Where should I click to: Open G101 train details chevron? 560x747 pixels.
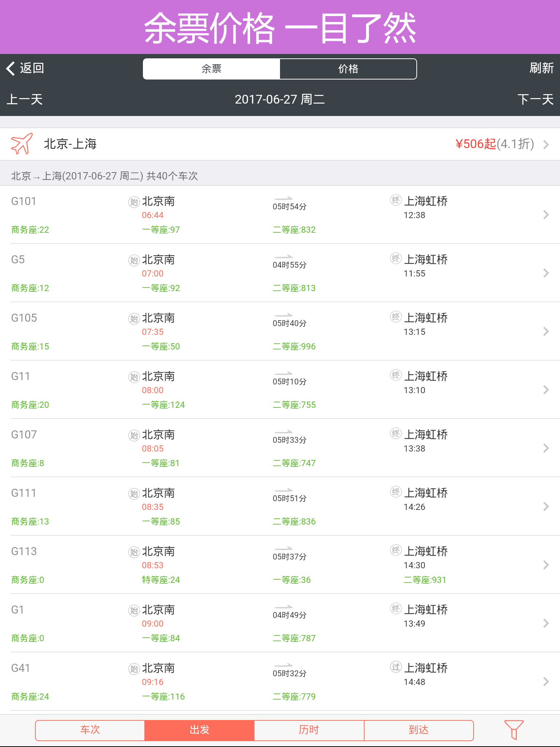pyautogui.click(x=546, y=214)
